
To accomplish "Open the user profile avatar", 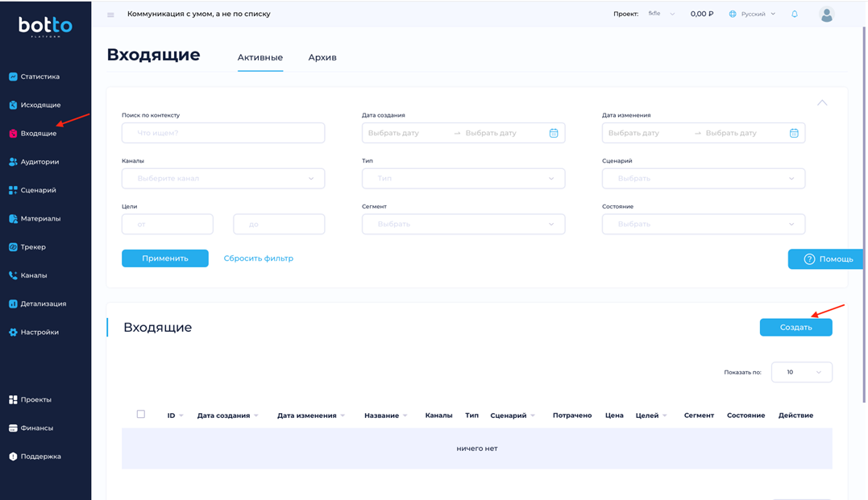I will pyautogui.click(x=826, y=14).
